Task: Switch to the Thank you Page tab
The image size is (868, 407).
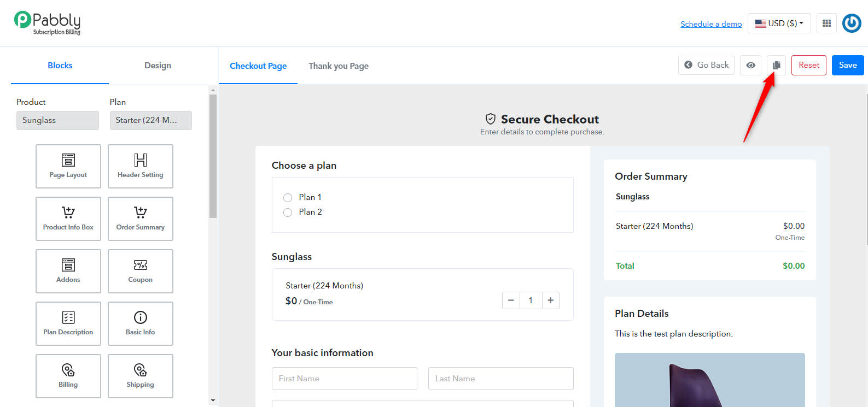Action: click(339, 66)
